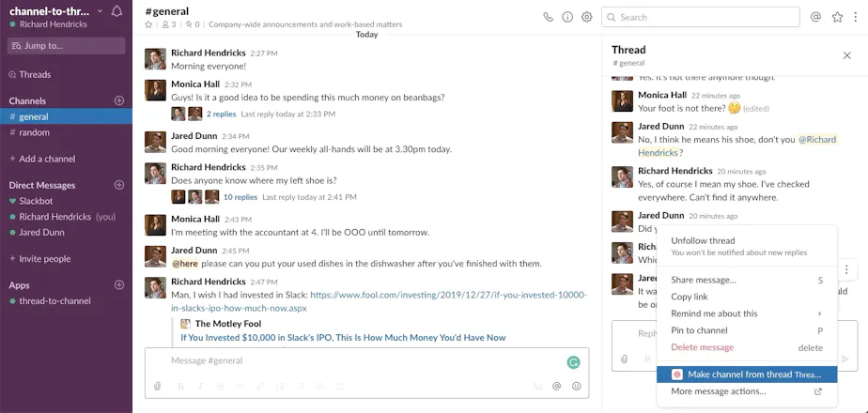Screen dimensions: 868x413
Task: Open the Motley Fool article link
Action: point(343,337)
